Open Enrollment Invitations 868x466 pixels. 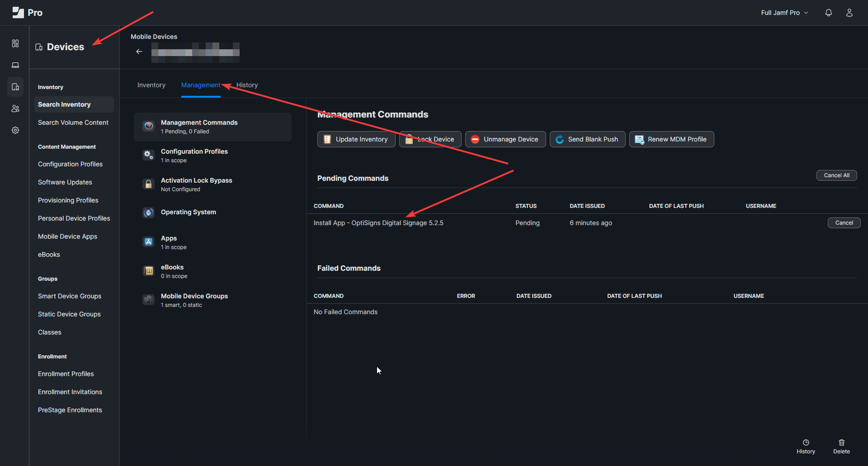[x=70, y=392]
